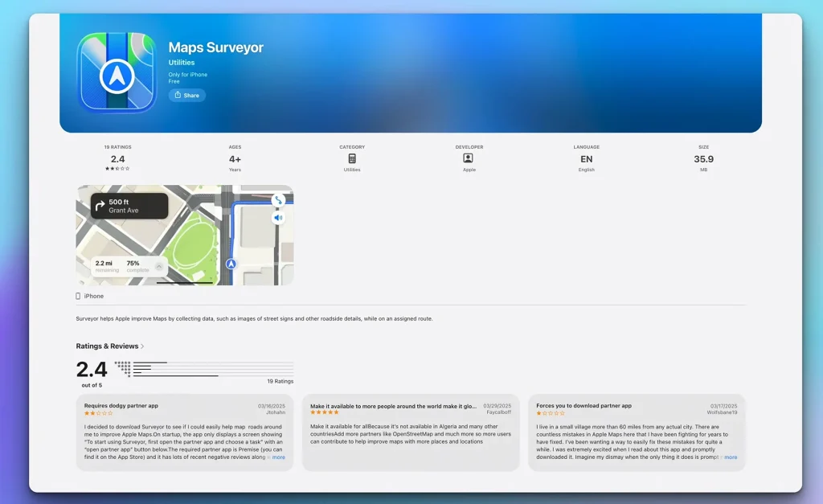Expand 'more' in Requires dodgy partner app review
Image resolution: width=823 pixels, height=504 pixels.
pyautogui.click(x=279, y=457)
